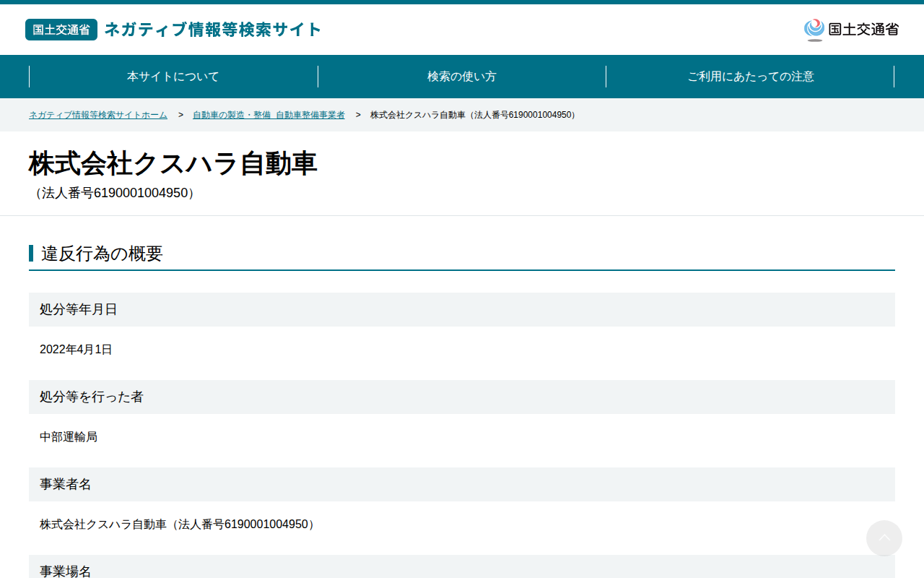Click the date value 2022年4月1日
Screen dimensions: 924x578
[76, 350]
